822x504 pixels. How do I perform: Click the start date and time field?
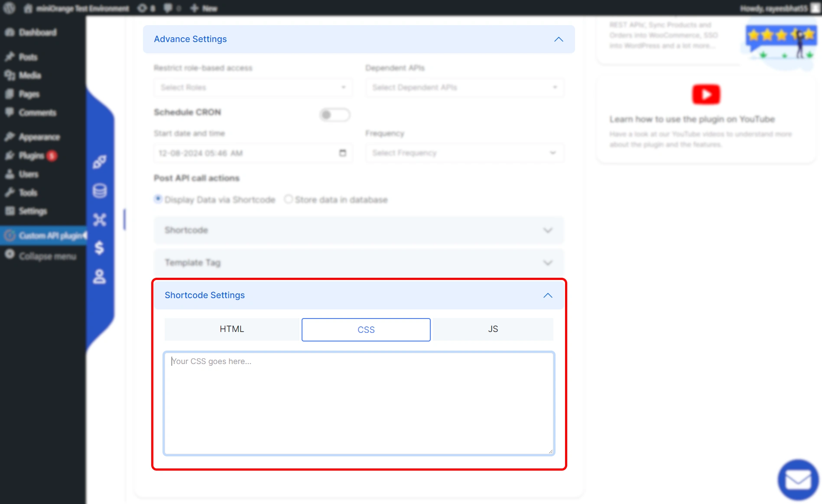(253, 153)
